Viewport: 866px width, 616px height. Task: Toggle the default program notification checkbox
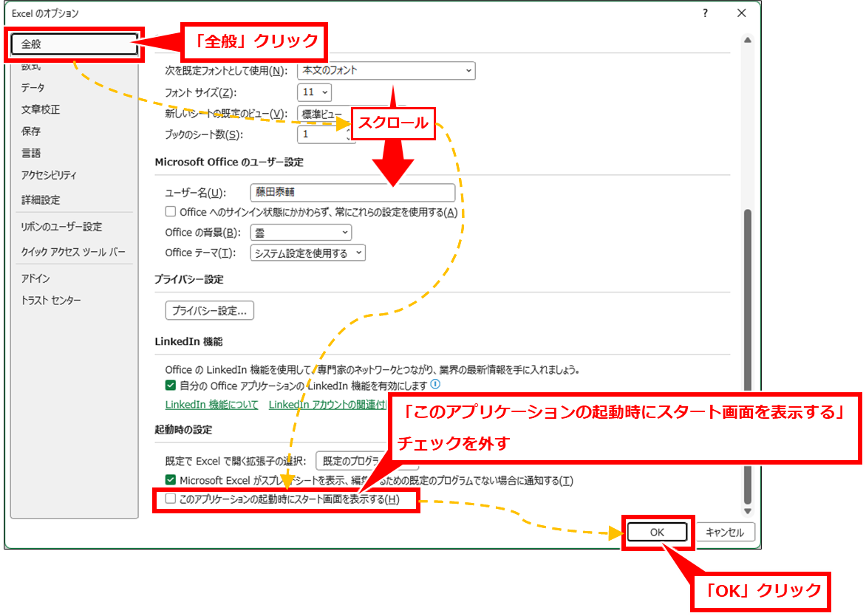click(x=171, y=480)
